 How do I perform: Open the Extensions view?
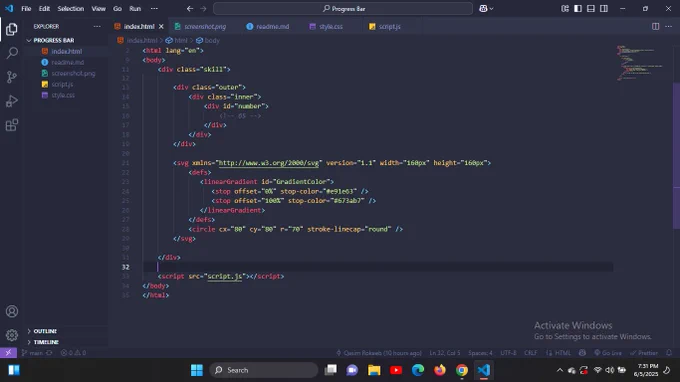tap(12, 125)
